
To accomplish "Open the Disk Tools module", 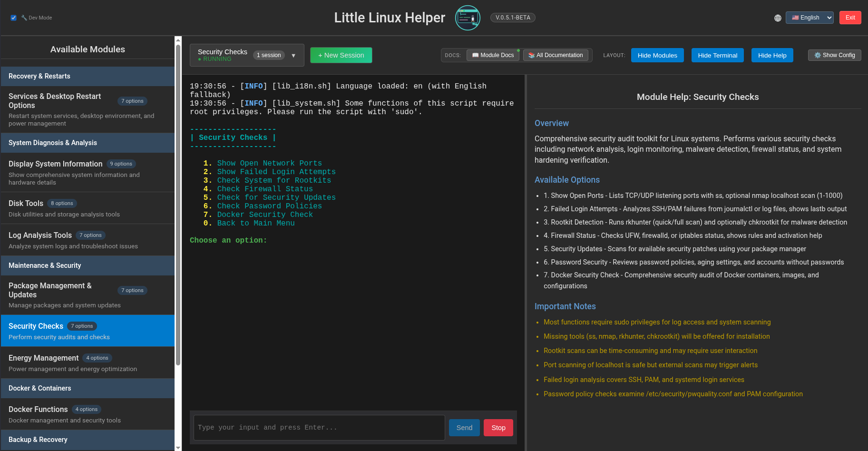I will [88, 208].
